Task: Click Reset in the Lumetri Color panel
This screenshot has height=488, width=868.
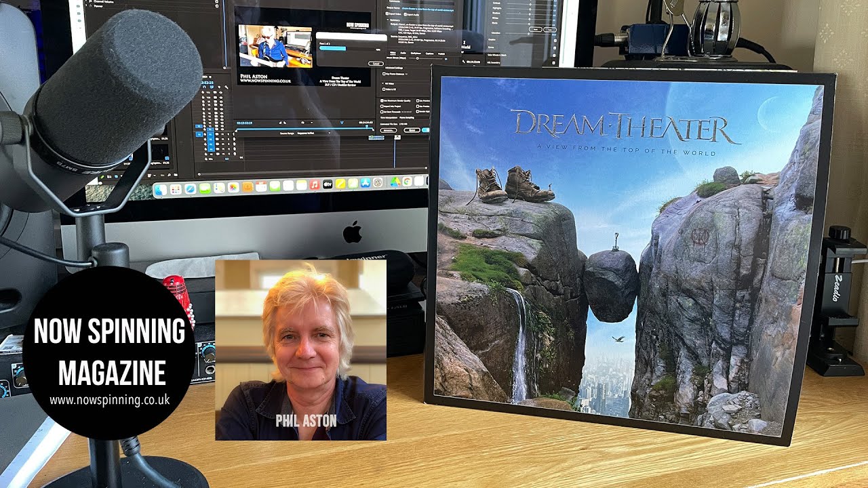Action: pyautogui.click(x=536, y=29)
